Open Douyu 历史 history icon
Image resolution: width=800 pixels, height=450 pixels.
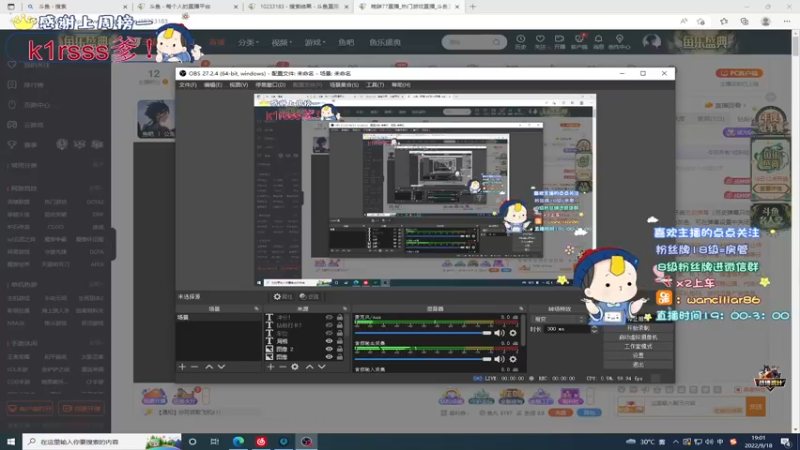point(520,42)
